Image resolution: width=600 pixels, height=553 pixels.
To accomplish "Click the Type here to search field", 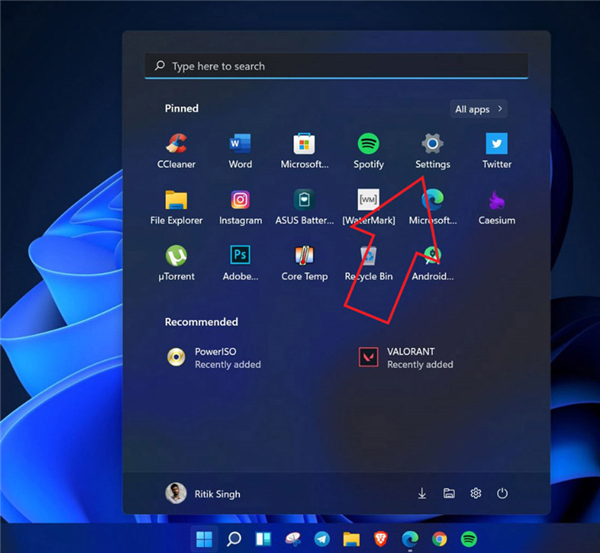I will pyautogui.click(x=336, y=66).
